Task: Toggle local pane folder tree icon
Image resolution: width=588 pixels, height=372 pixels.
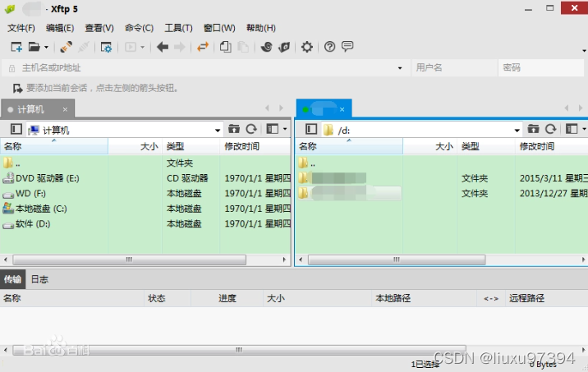Action: tap(16, 130)
